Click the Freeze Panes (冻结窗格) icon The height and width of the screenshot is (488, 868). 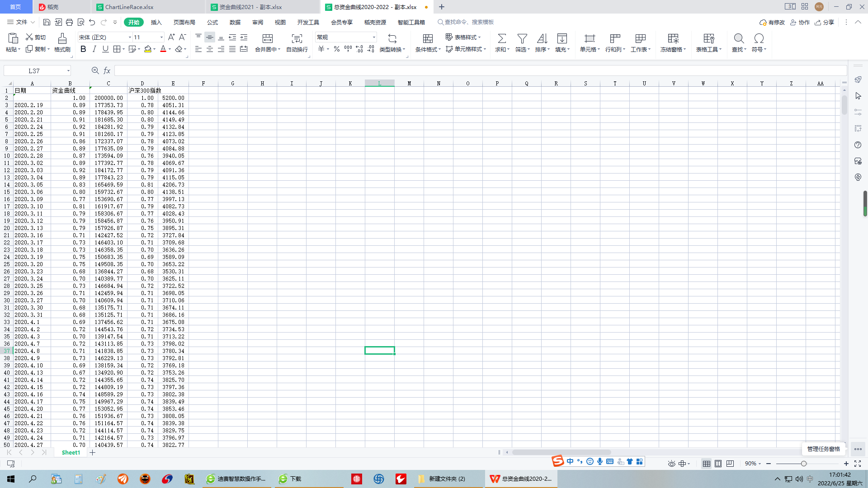coord(673,38)
